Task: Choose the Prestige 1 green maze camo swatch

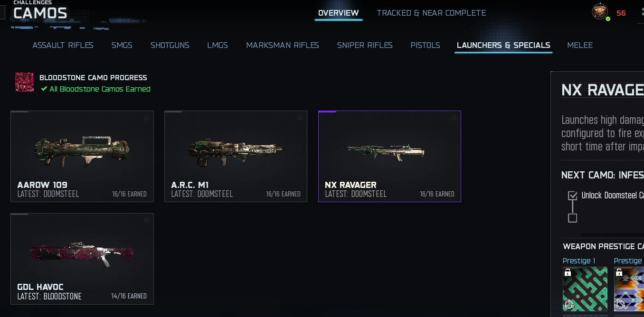Action: tap(585, 289)
